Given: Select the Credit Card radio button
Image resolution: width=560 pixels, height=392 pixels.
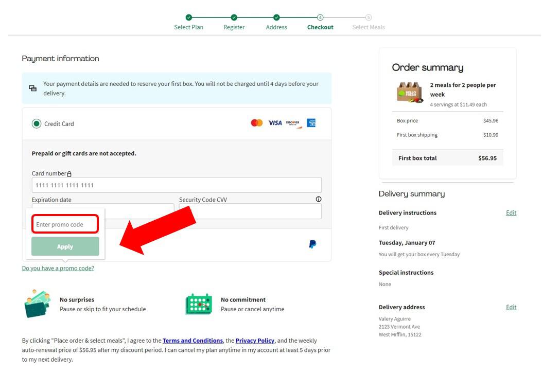Looking at the screenshot, I should point(37,123).
